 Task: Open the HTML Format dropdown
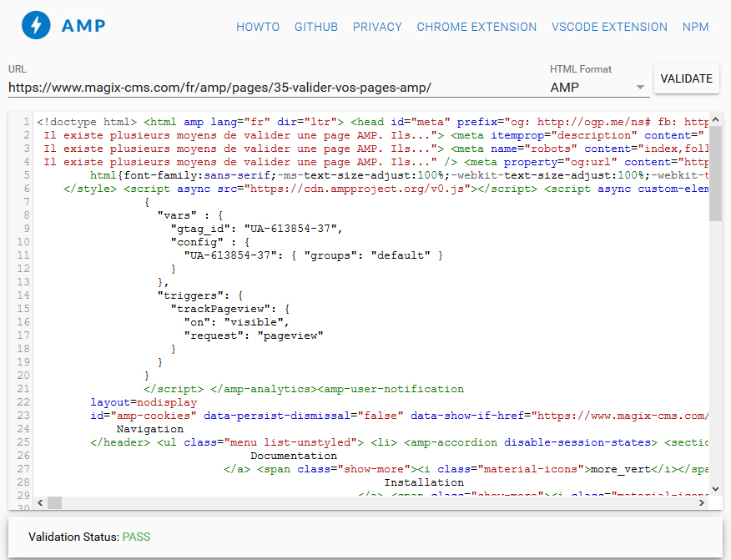[x=599, y=87]
